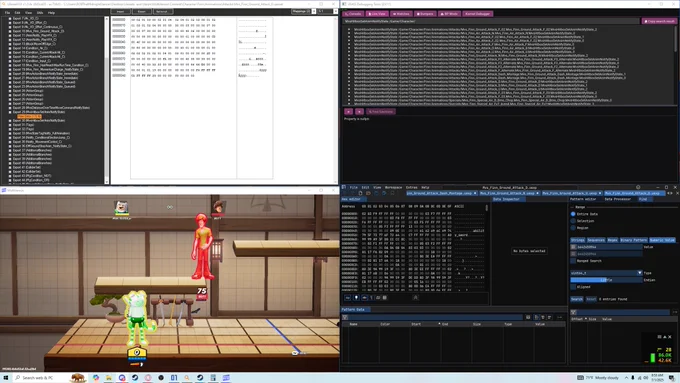
Task: Select the Selection range radio button
Action: pyautogui.click(x=573, y=221)
